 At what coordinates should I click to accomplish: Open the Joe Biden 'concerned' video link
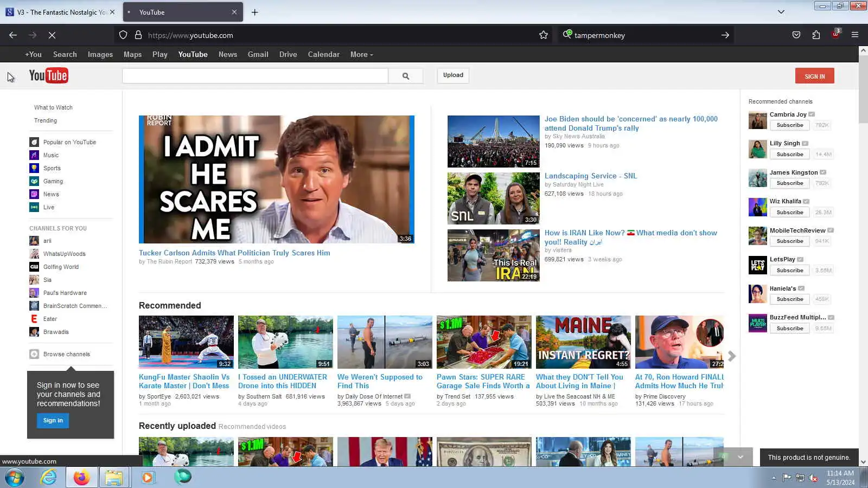(631, 124)
